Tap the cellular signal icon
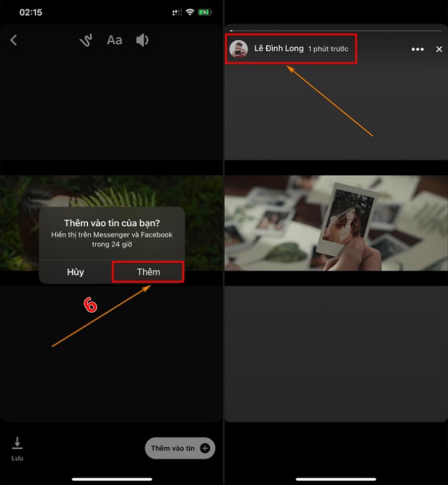The width and height of the screenshot is (448, 485). [x=177, y=12]
